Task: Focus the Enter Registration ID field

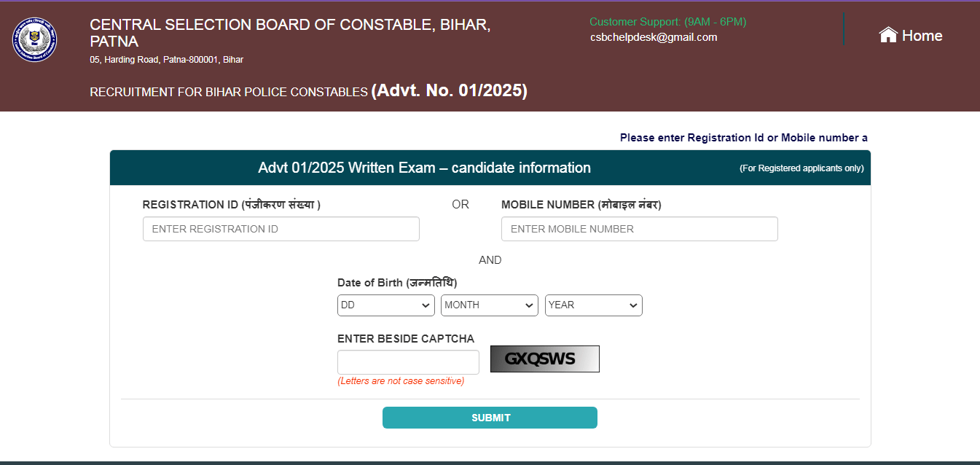Action: [x=281, y=229]
